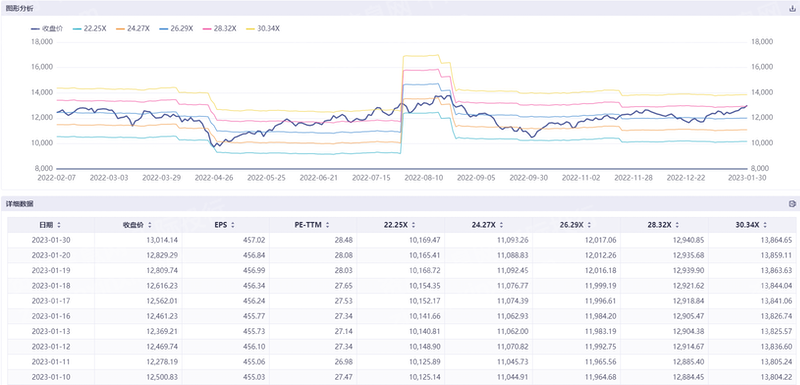Sort table by 日期 column

(51, 225)
